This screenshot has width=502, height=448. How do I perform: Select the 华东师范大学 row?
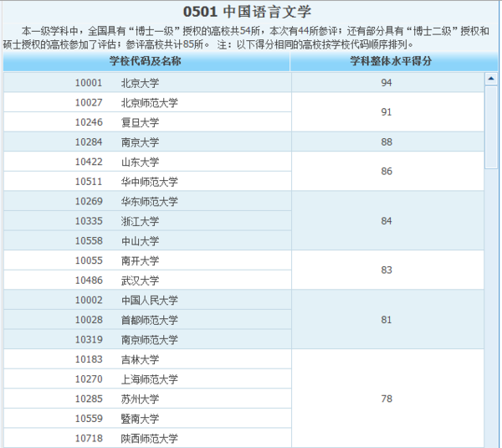147,201
